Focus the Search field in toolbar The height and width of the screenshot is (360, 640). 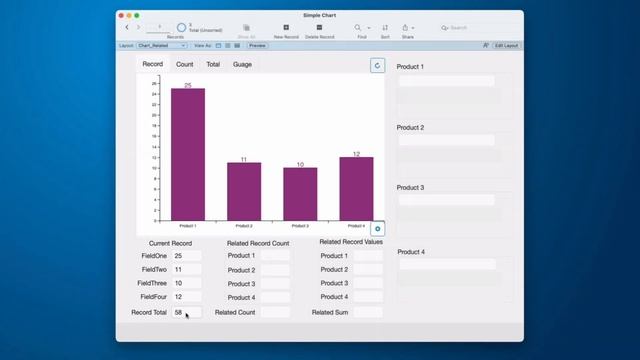point(478,28)
